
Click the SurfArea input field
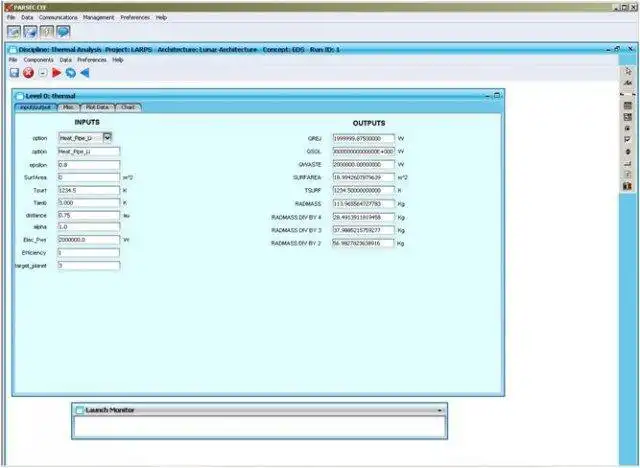(89, 178)
